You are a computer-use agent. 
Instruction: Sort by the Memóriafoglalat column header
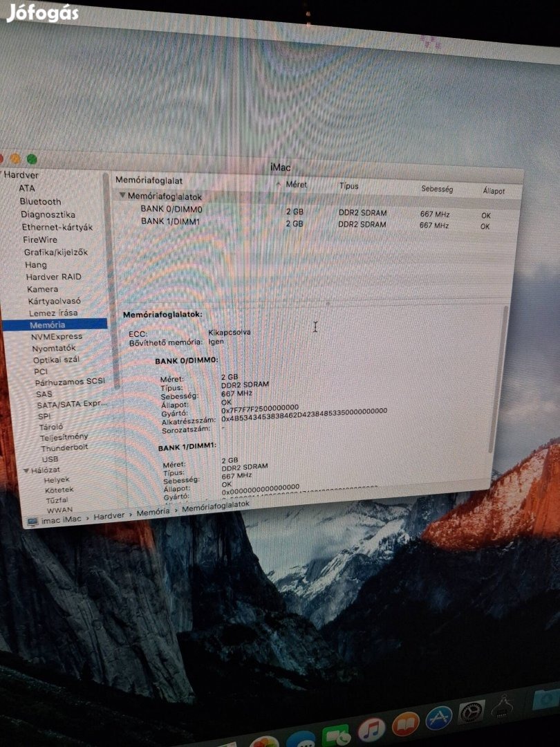click(x=149, y=181)
